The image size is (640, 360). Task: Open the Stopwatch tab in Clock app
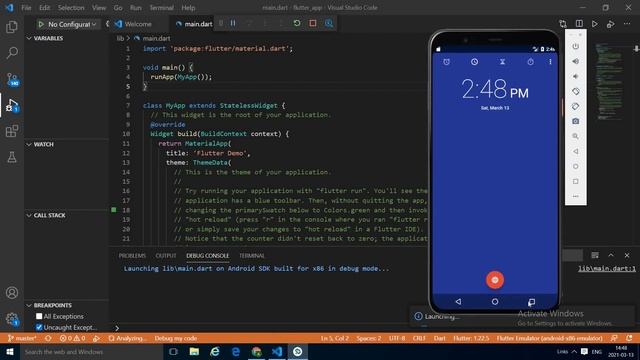[530, 62]
